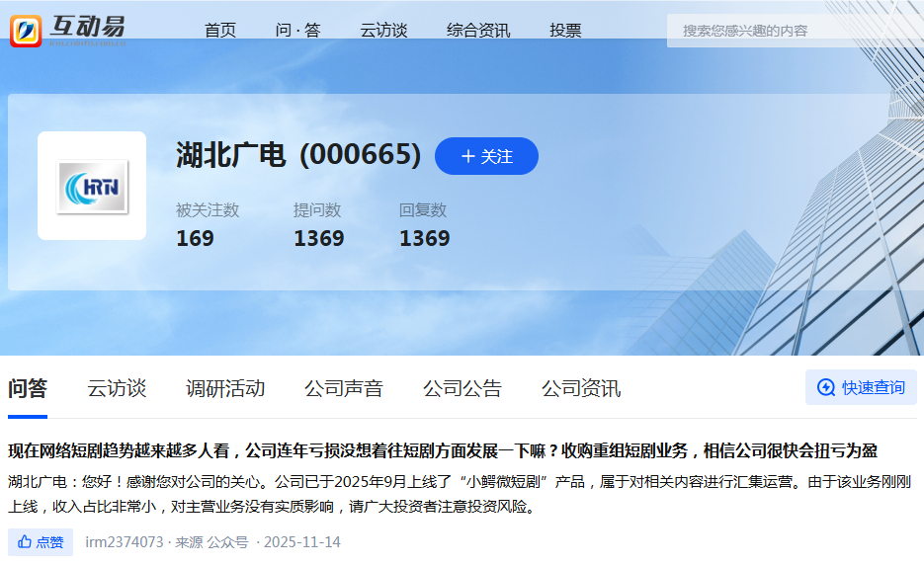Click the 来源 公众号 source label
The height and width of the screenshot is (566, 924).
[211, 542]
